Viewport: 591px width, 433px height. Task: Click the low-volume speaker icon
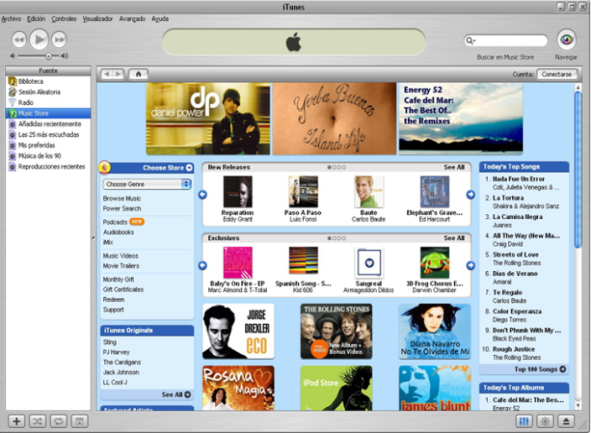(13, 56)
